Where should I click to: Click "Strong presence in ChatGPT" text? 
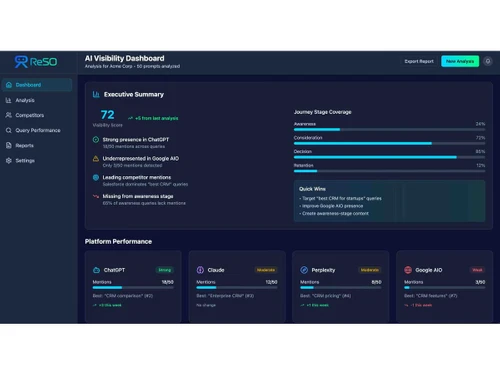click(136, 140)
